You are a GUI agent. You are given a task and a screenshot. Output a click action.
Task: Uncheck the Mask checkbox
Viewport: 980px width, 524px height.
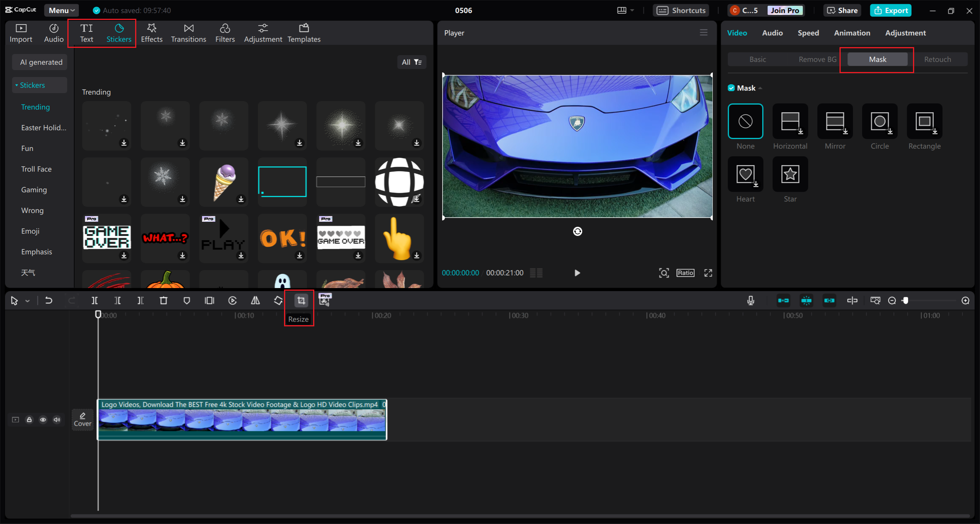pos(731,88)
